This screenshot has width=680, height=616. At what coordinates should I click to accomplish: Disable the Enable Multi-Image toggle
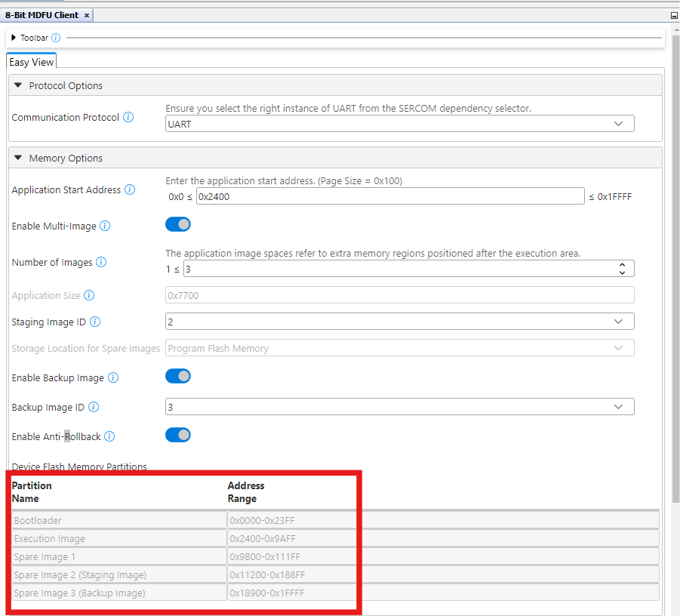coord(178,225)
